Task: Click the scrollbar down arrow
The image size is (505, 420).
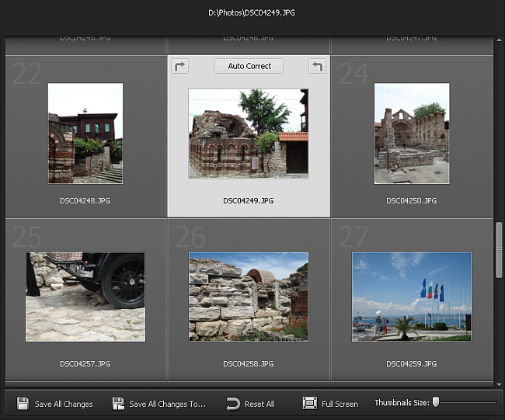Action: (x=499, y=384)
